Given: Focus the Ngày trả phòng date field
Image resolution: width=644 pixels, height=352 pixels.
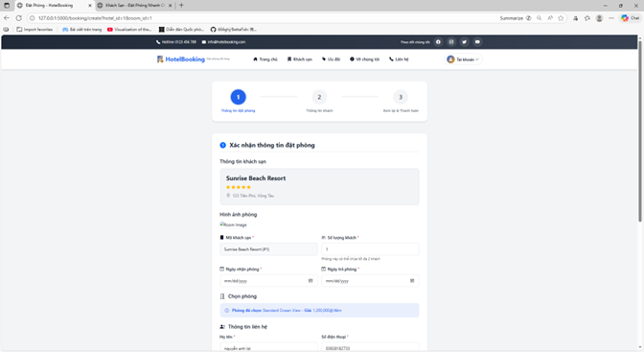Looking at the screenshot, I should click(370, 281).
